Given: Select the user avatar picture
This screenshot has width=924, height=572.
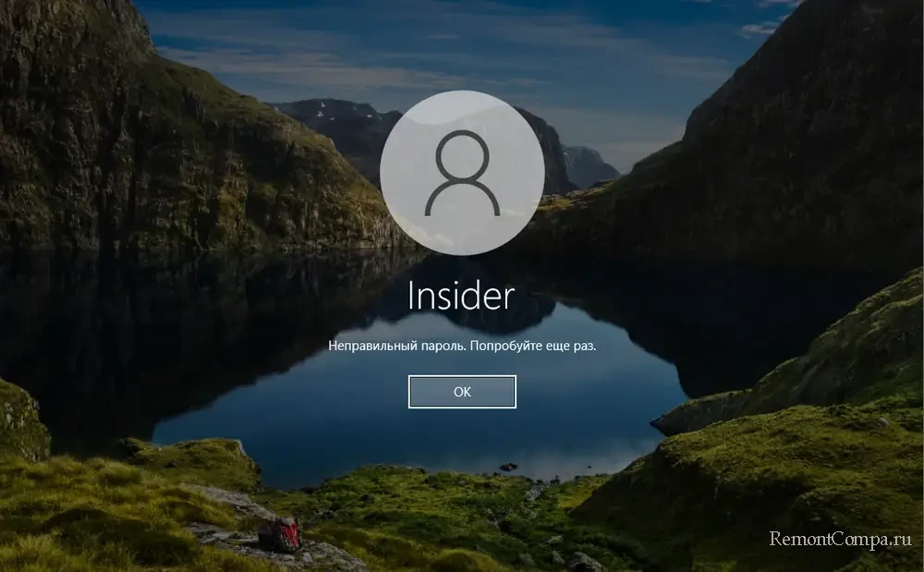Looking at the screenshot, I should click(x=462, y=173).
